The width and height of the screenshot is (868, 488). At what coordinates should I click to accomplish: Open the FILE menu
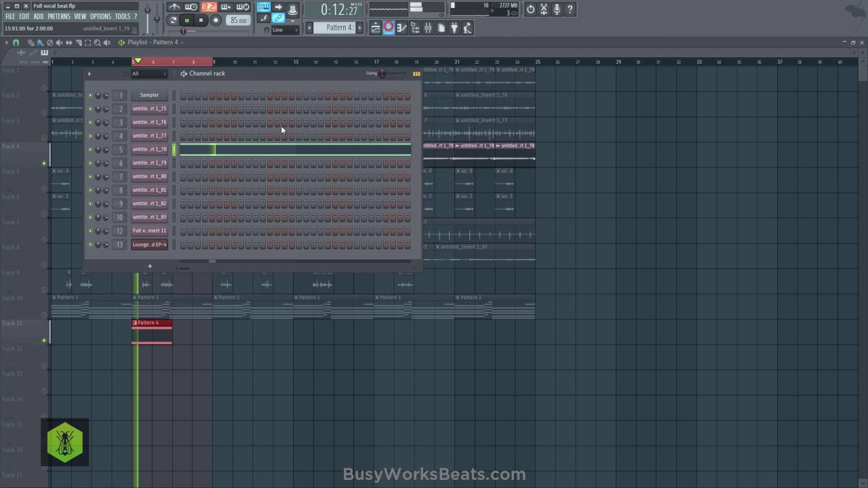10,16
